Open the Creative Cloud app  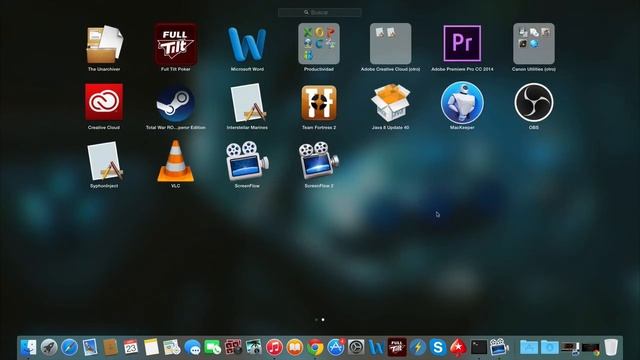click(104, 102)
